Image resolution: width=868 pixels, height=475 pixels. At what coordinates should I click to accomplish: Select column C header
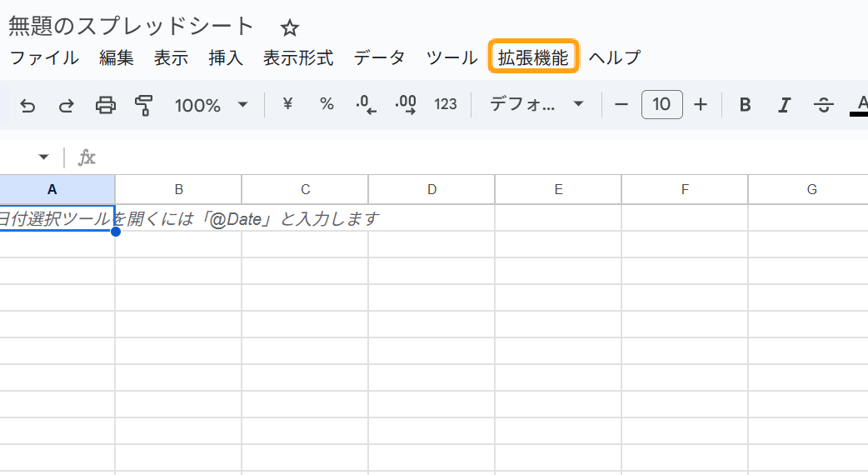pyautogui.click(x=305, y=189)
